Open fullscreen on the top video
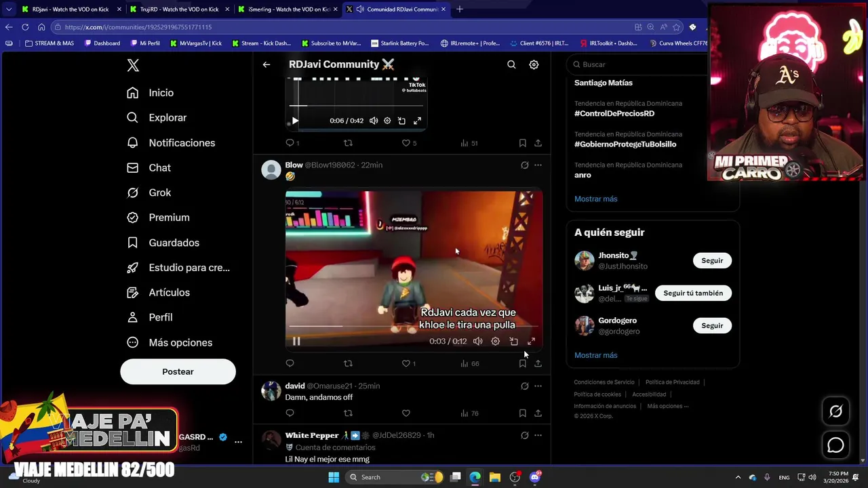This screenshot has height=488, width=868. pyautogui.click(x=417, y=121)
